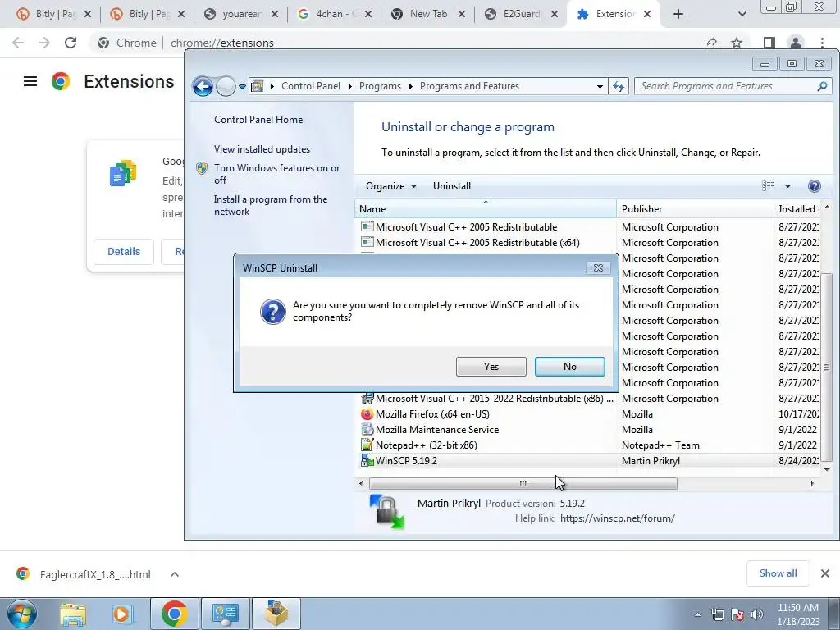The width and height of the screenshot is (840, 630).
Task: Close the Chrome downloads bar
Action: pyautogui.click(x=825, y=573)
